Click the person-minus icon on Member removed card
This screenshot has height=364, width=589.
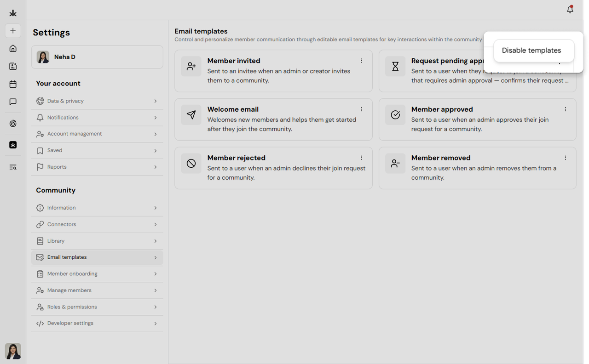[x=395, y=163]
